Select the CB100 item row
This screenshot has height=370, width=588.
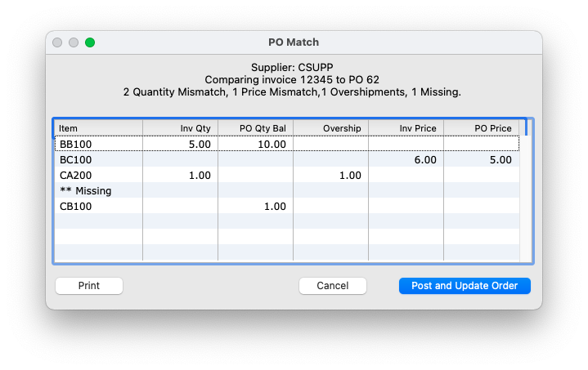[287, 207]
